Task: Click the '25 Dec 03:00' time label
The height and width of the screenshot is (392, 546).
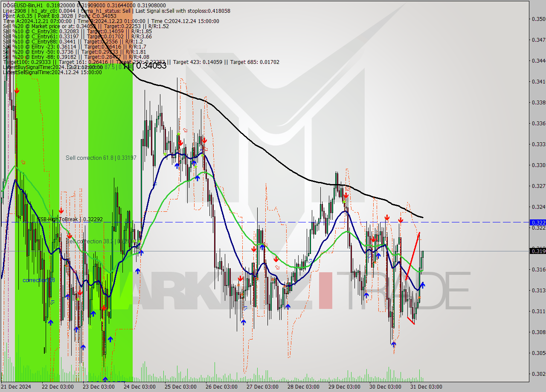Action: pyautogui.click(x=180, y=387)
